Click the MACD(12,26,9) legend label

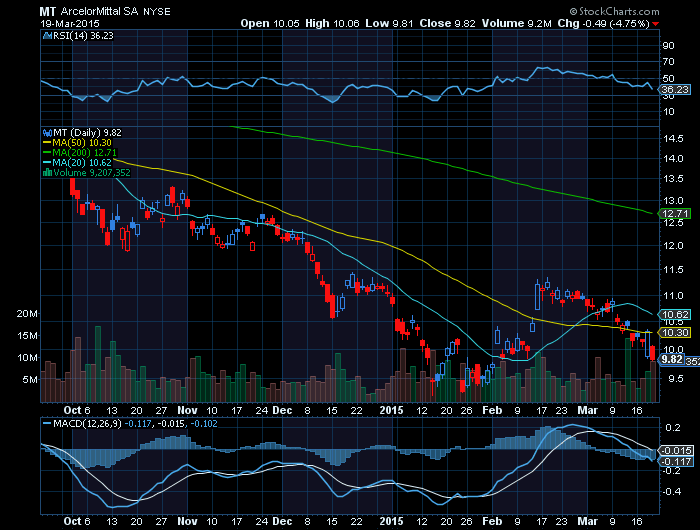[88, 423]
